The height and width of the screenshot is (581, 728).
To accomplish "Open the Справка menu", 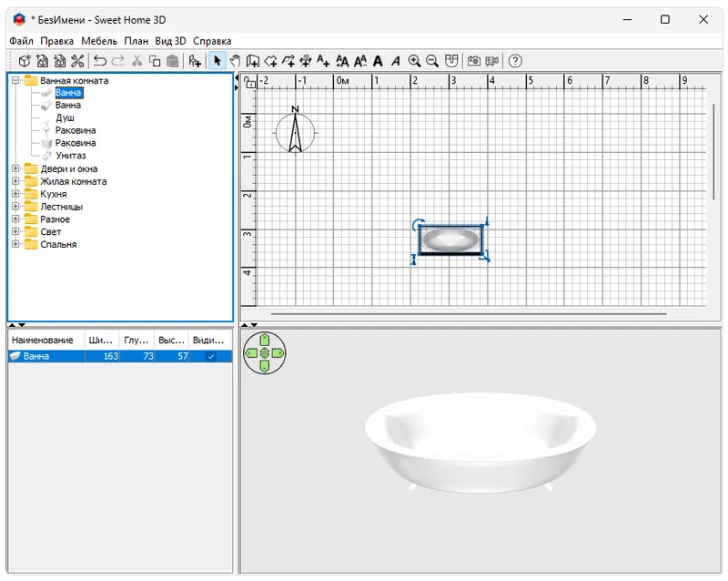I will pyautogui.click(x=212, y=41).
